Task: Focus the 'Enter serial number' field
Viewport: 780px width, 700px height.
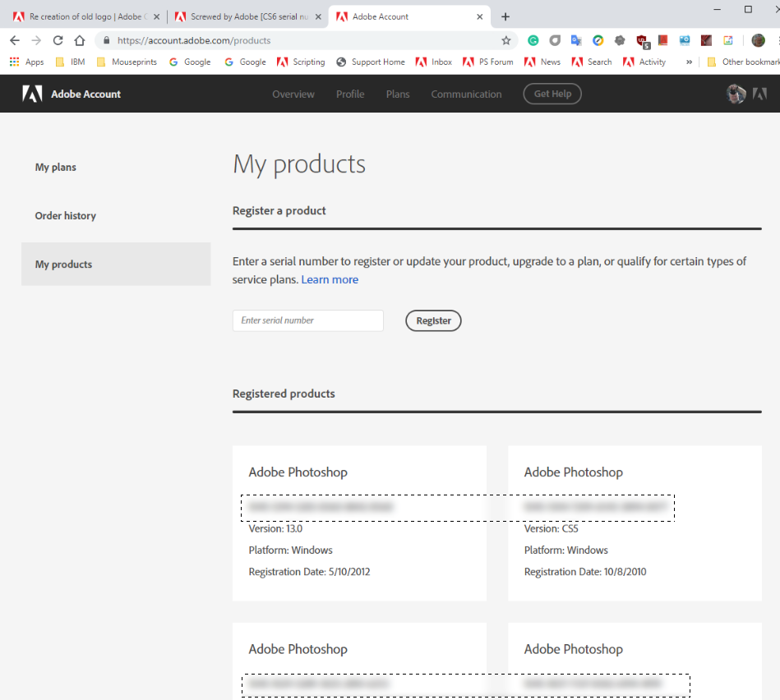Action: click(x=308, y=320)
